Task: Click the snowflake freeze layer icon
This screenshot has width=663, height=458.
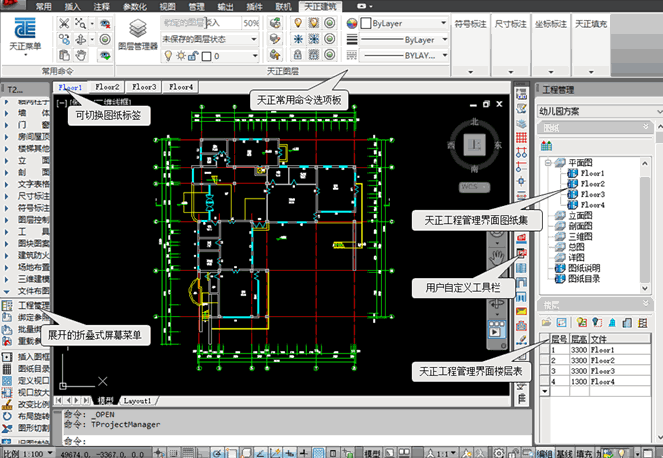Action: (x=298, y=39)
